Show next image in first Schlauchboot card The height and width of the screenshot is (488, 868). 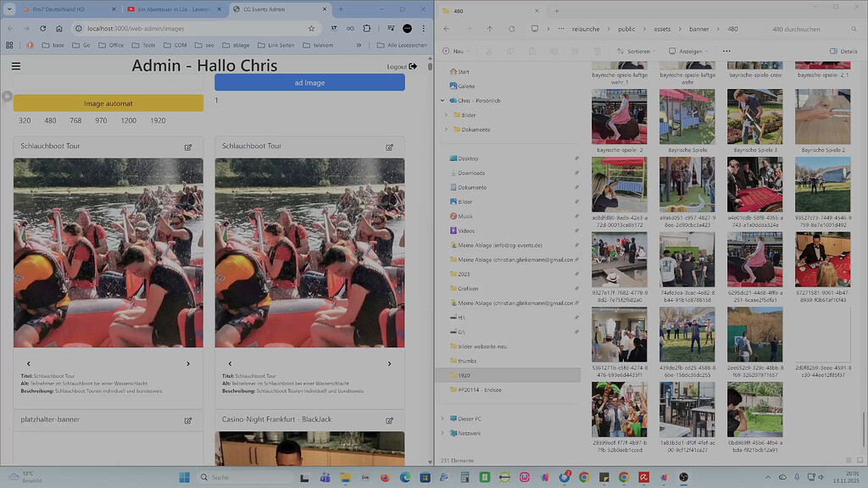188,363
